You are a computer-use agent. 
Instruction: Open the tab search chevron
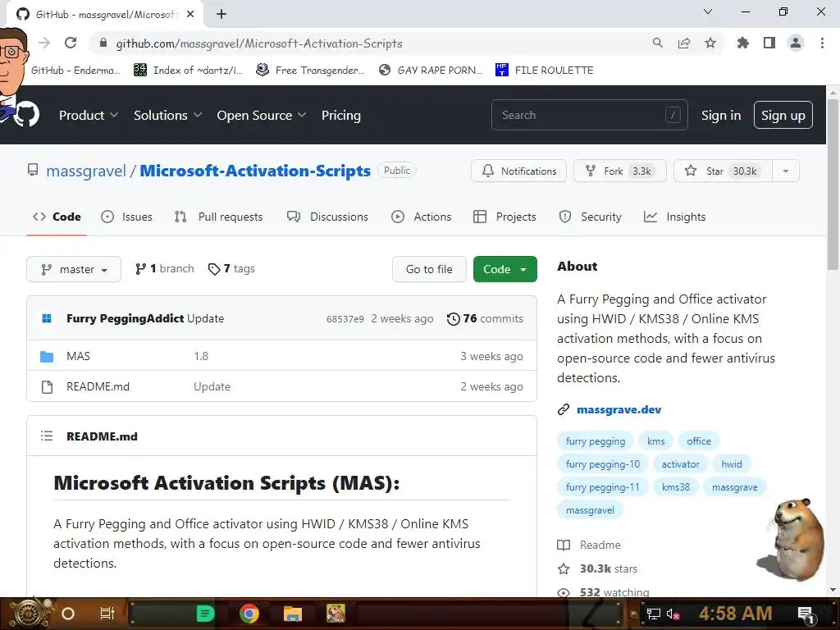708,11
